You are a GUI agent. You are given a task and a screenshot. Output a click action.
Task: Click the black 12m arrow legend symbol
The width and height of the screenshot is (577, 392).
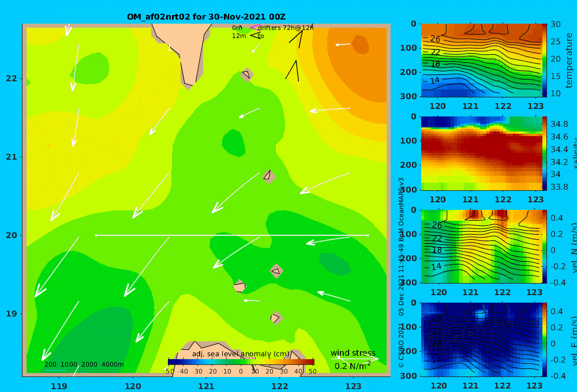point(255,36)
